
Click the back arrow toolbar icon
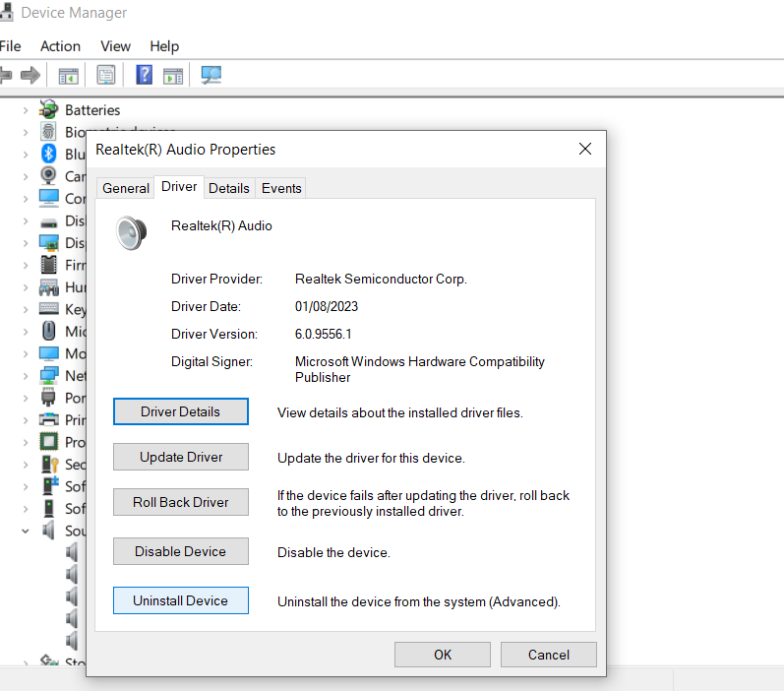click(6, 76)
